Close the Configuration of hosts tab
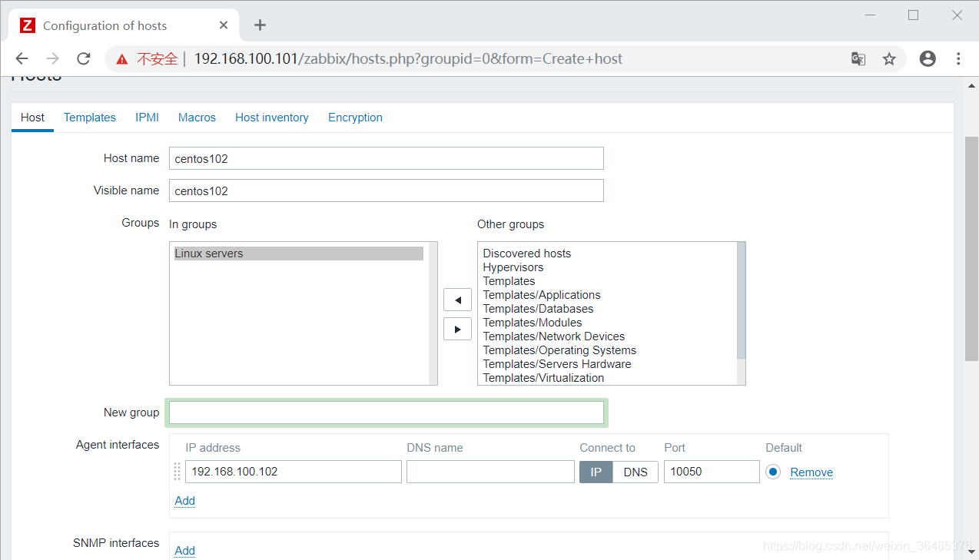The image size is (979, 560). click(224, 25)
